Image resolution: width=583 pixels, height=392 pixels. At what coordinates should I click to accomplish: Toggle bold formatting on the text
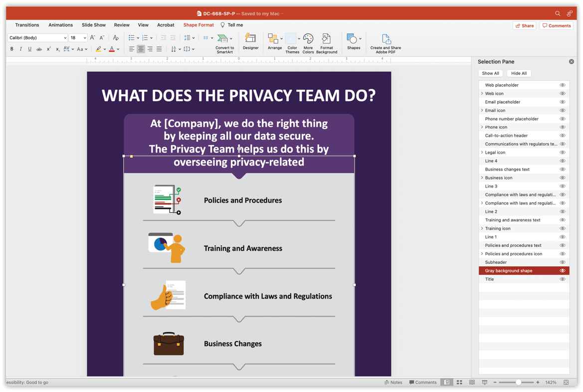click(x=11, y=49)
